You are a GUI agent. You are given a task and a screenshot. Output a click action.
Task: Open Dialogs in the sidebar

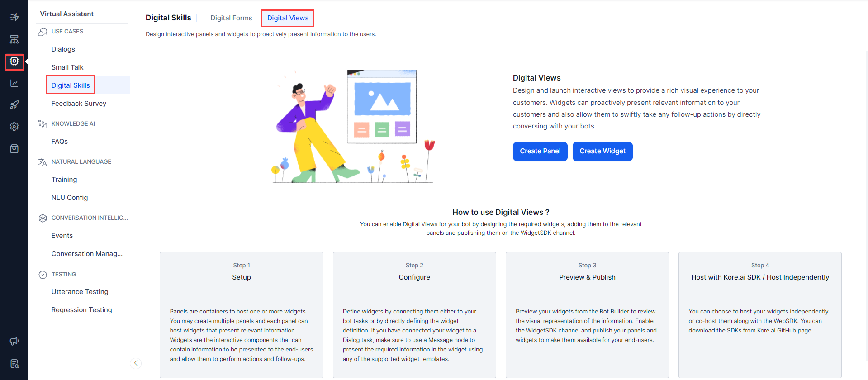tap(63, 49)
